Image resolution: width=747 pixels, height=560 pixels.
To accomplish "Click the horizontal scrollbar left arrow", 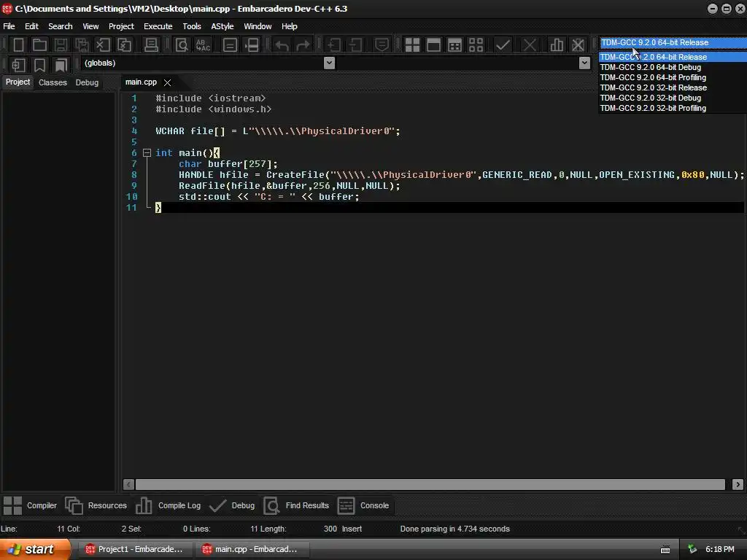I will coord(128,484).
